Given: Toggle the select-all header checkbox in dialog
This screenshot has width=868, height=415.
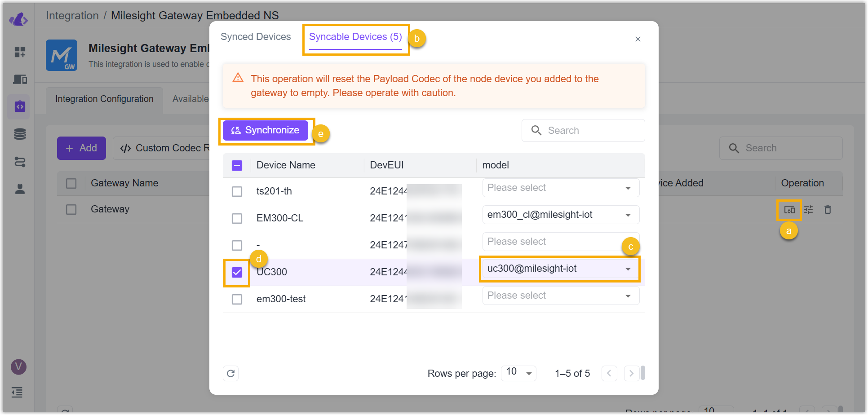Looking at the screenshot, I should point(237,165).
